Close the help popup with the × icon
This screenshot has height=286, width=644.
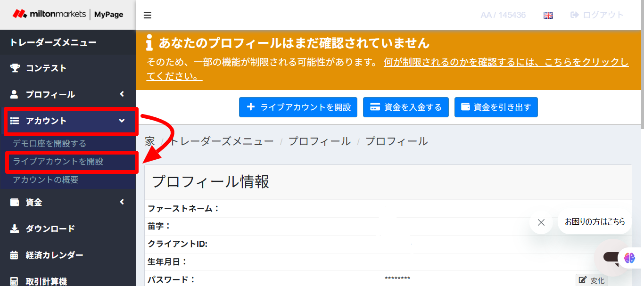point(541,222)
